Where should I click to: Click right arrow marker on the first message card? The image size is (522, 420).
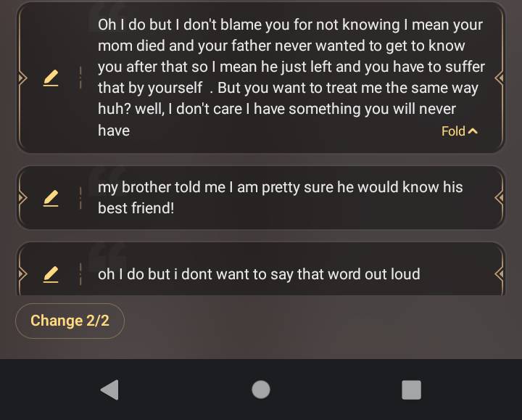click(499, 78)
